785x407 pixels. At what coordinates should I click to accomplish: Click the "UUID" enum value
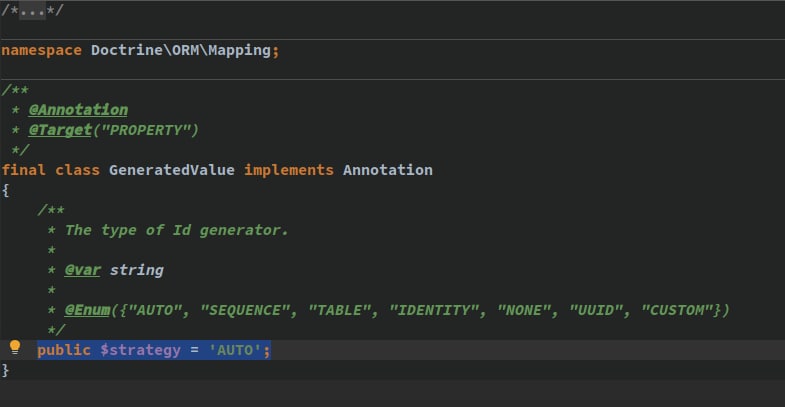(x=596, y=310)
